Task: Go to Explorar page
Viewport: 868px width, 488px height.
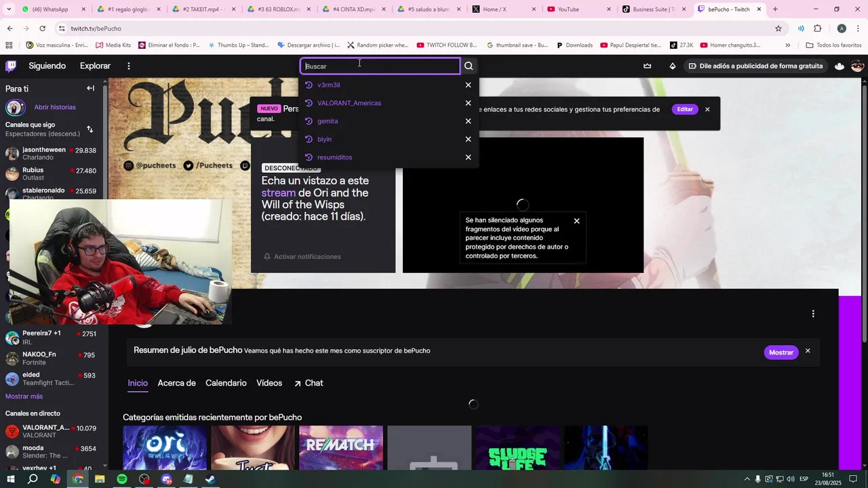Action: click(x=95, y=66)
